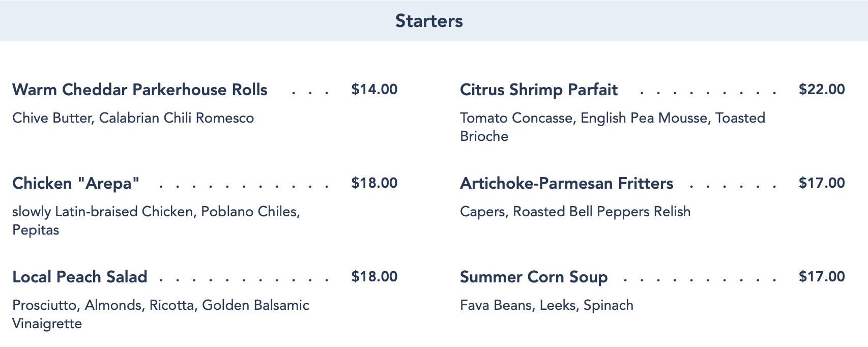
Task: Click dotted leader after Local Peach Salad
Action: coord(244,279)
